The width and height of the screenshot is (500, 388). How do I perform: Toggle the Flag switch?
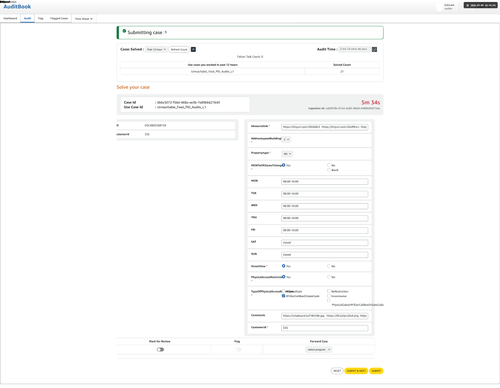237,349
